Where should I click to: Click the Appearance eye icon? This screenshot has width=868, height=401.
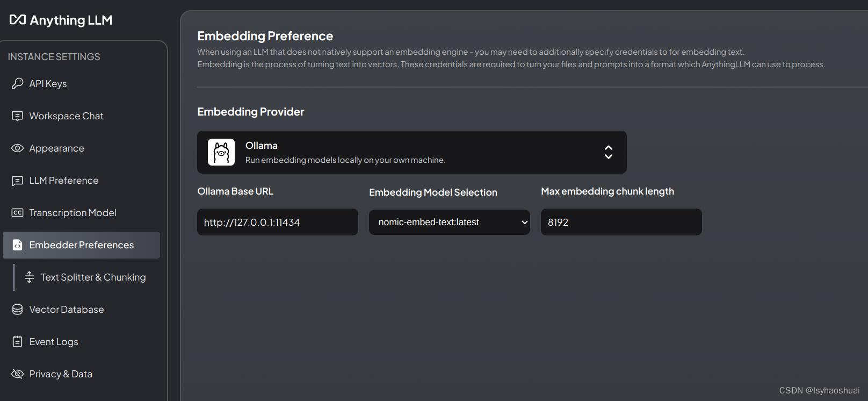point(17,148)
